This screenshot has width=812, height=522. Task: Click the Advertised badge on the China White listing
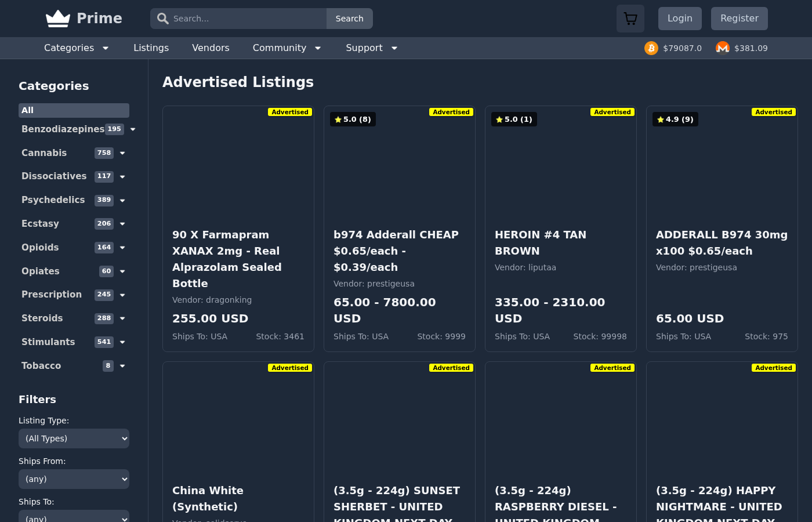pyautogui.click(x=290, y=368)
